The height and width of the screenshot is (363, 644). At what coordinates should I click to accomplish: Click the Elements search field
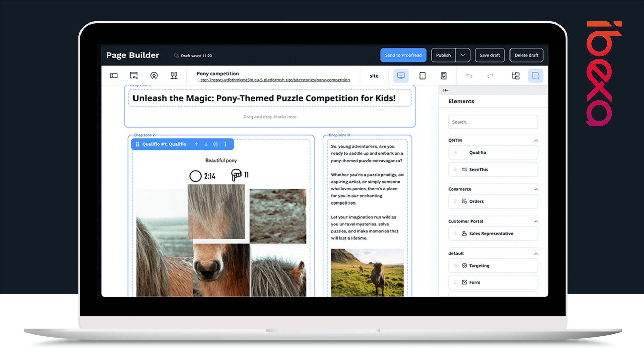493,122
